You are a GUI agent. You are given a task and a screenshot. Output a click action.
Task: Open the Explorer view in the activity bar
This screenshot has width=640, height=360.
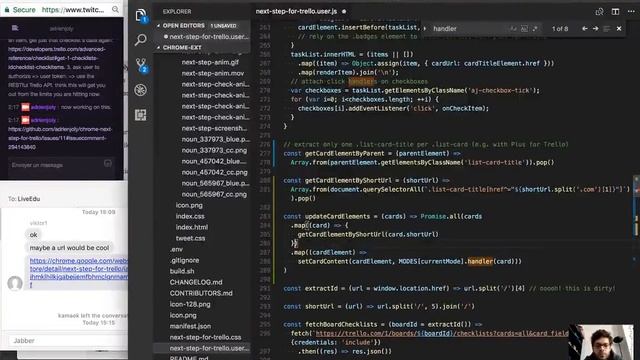(141, 16)
